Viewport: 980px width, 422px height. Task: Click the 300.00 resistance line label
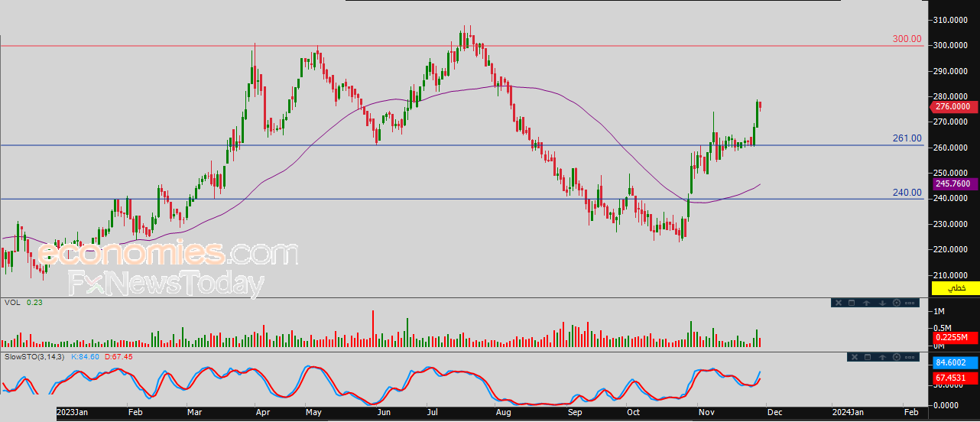pos(907,38)
